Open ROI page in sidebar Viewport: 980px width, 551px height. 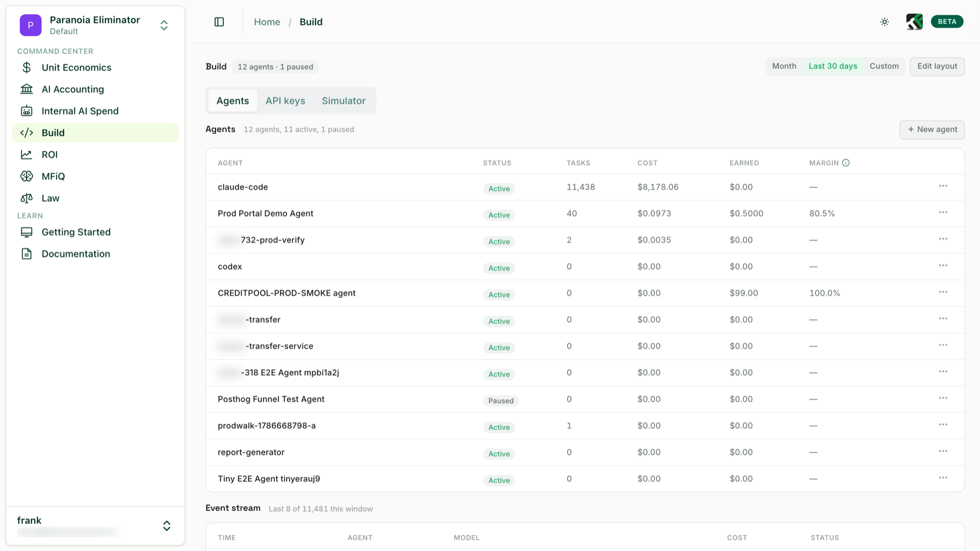pos(95,155)
